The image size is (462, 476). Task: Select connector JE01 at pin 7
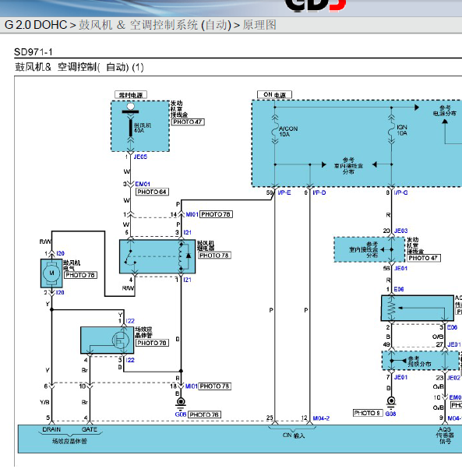click(x=400, y=377)
